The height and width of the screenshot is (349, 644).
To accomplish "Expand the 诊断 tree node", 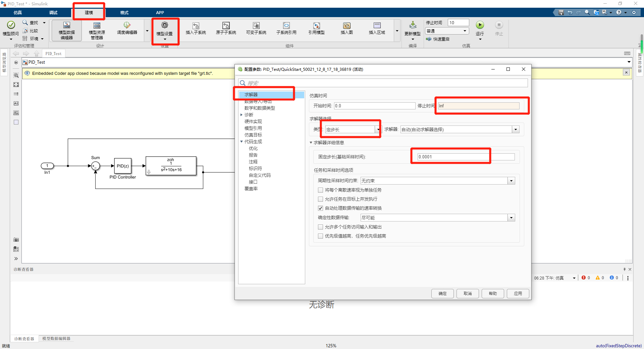I will [241, 115].
